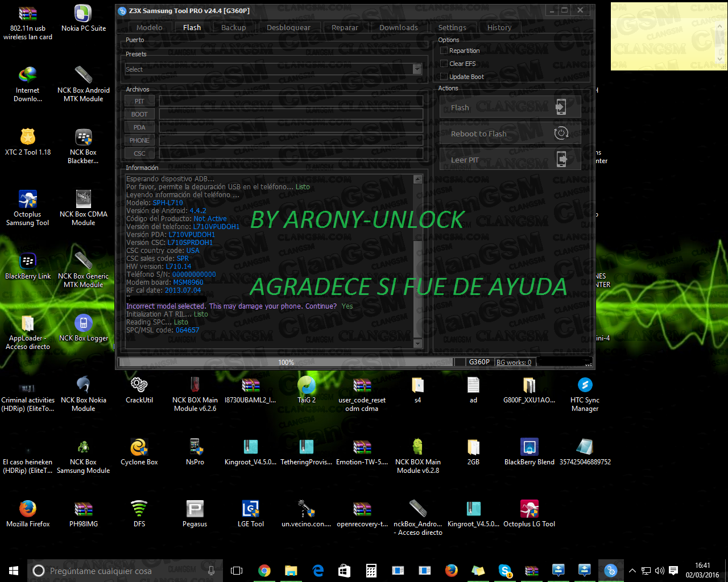
Task: Open the Cyclone Box shortcut
Action: click(x=139, y=452)
